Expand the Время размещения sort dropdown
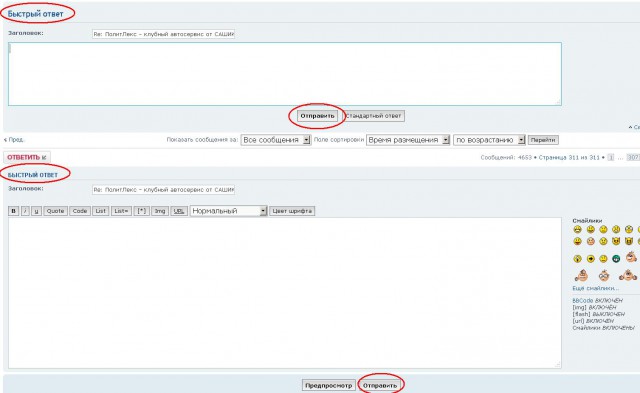640x393 pixels. pos(408,140)
